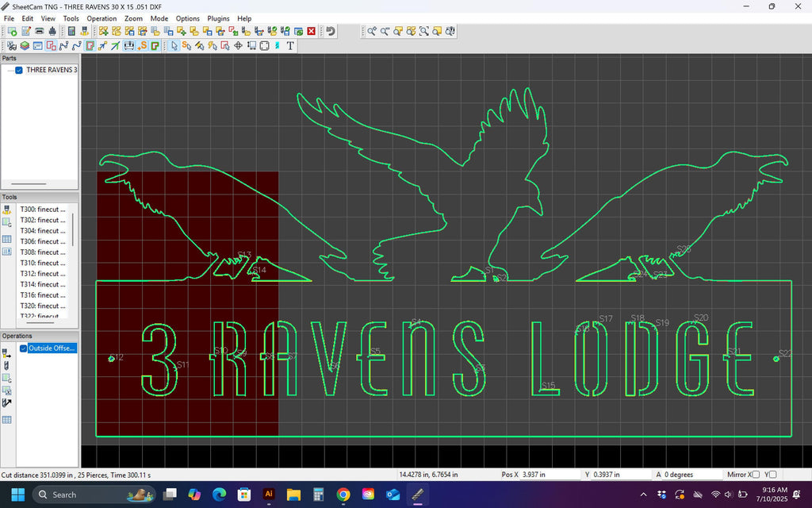Click the A degrees rotation field
This screenshot has height=508, width=812.
(691, 475)
